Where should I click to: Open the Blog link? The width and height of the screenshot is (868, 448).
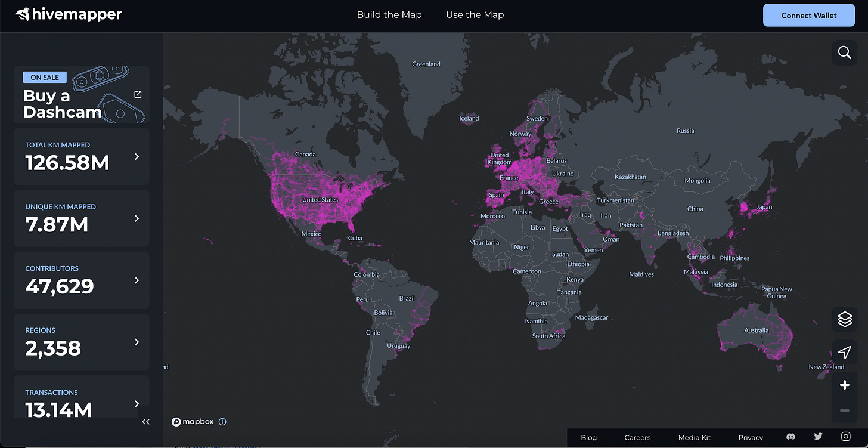(589, 437)
